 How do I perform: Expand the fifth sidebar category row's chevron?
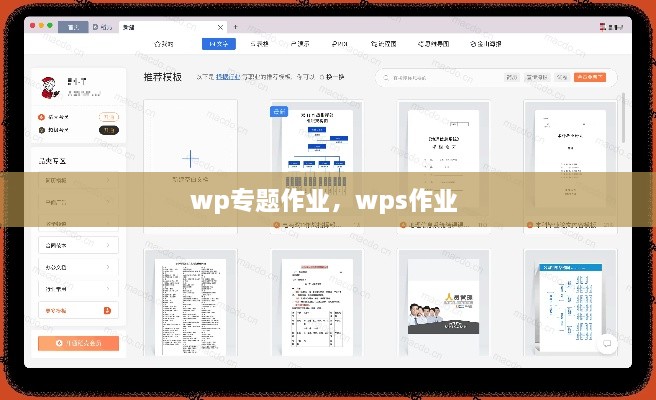point(108,267)
